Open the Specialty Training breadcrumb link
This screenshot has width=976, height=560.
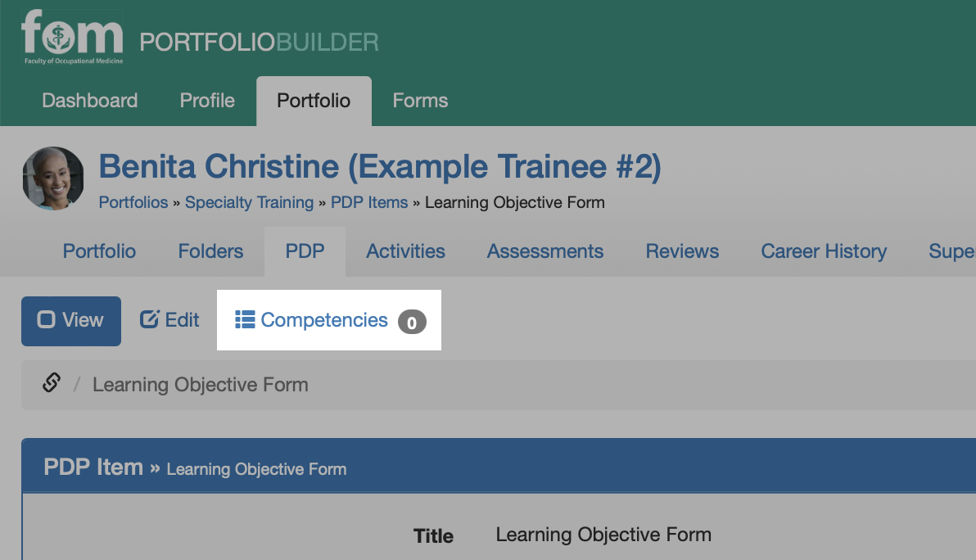pyautogui.click(x=249, y=202)
